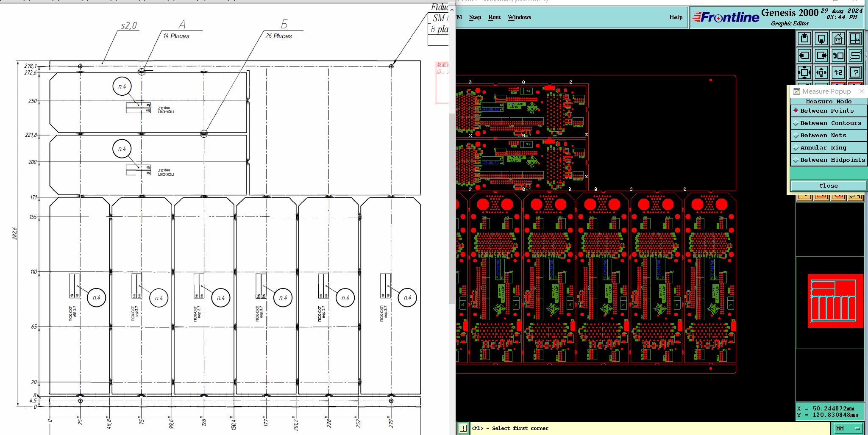The image size is (868, 435).
Task: Click the S-shaped trace icon
Action: [855, 55]
